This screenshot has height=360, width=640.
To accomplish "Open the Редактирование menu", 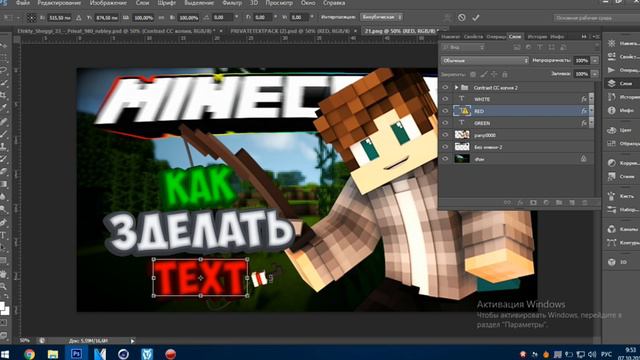I will 59,3.
